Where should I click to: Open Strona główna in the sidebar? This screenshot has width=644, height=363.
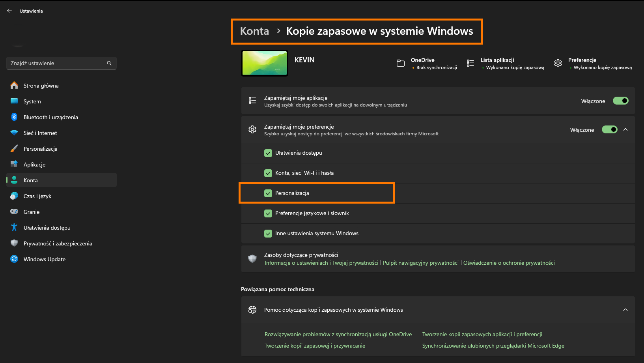(62, 86)
